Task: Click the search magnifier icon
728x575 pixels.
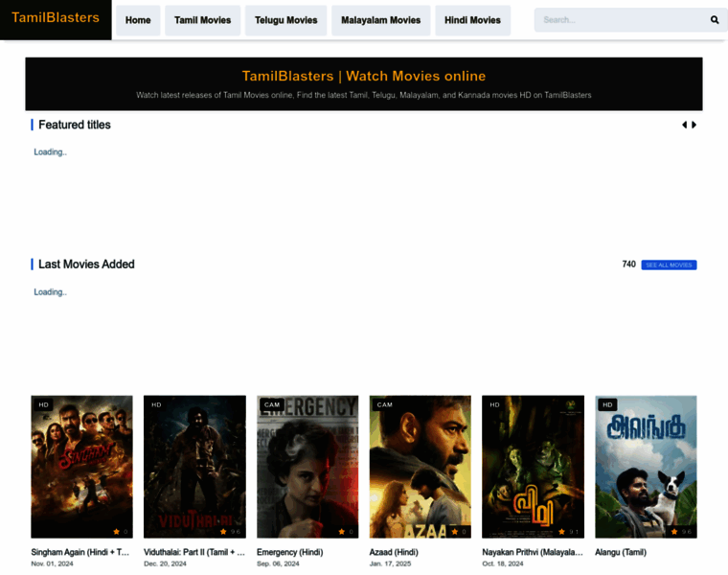Action: (714, 20)
